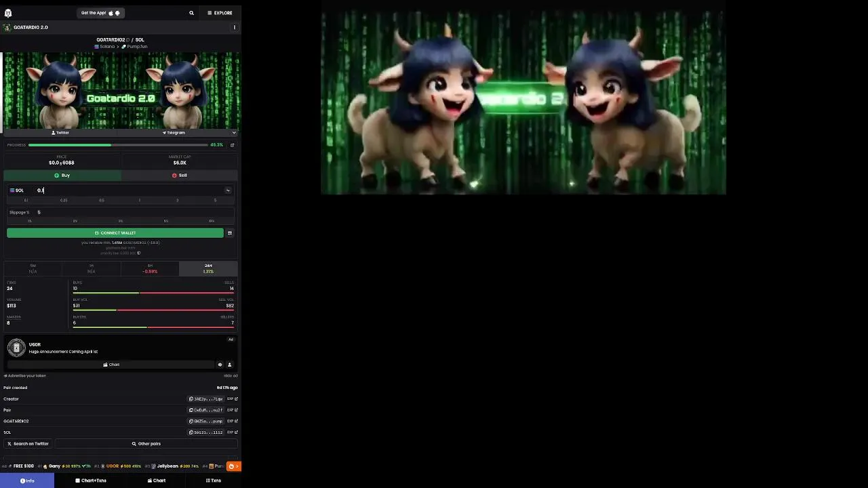Open the Chart button in the UGOR ad
This screenshot has width=868, height=488.
tap(111, 365)
